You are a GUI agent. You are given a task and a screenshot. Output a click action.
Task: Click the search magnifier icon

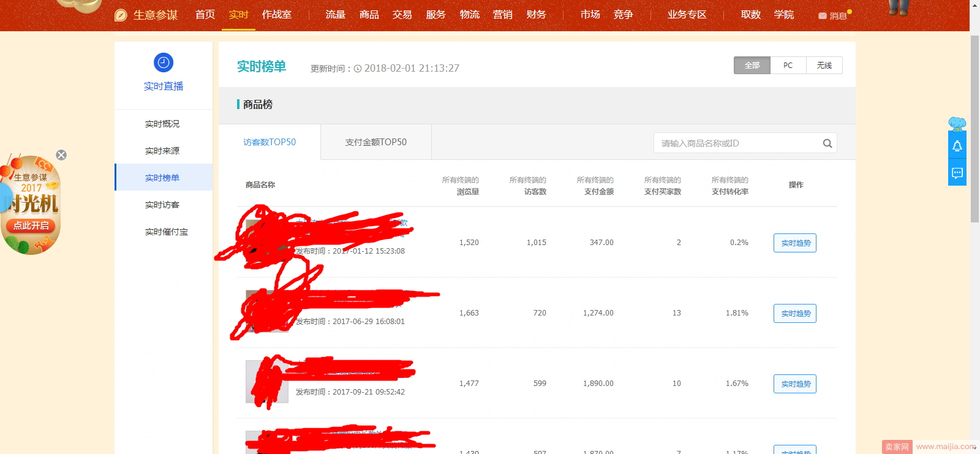[827, 143]
